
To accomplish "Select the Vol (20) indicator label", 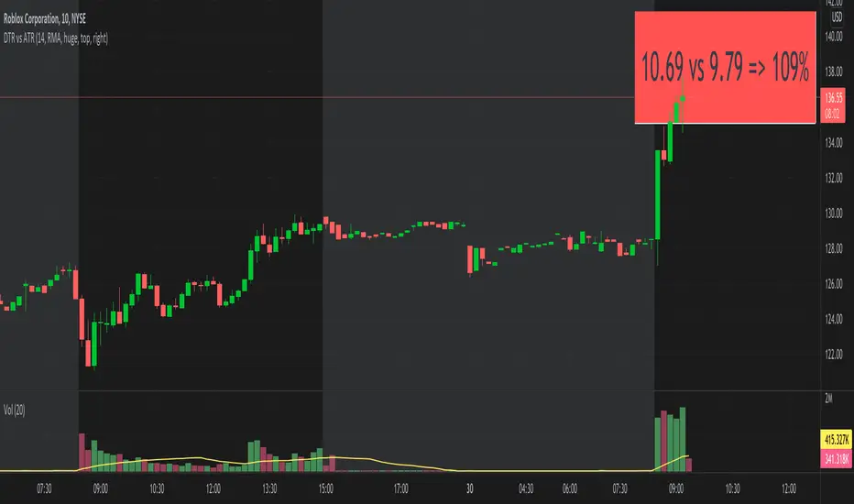I will point(14,410).
